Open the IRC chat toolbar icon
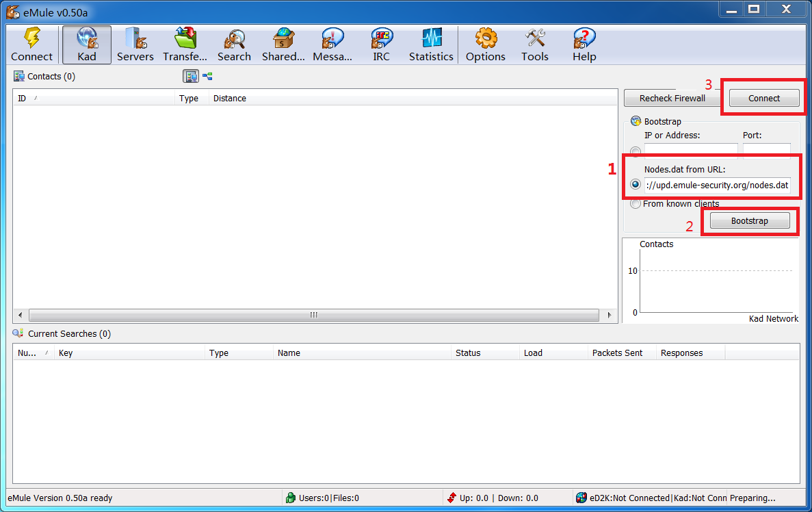812x512 pixels. pos(381,45)
